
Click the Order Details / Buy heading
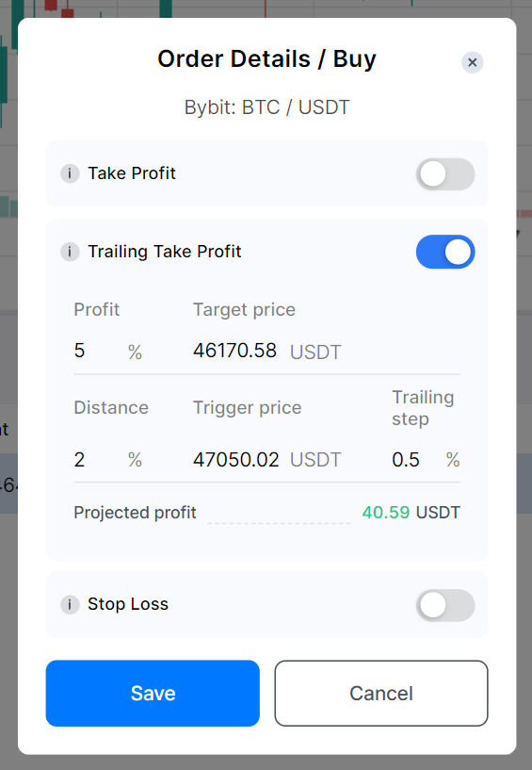[x=267, y=59]
